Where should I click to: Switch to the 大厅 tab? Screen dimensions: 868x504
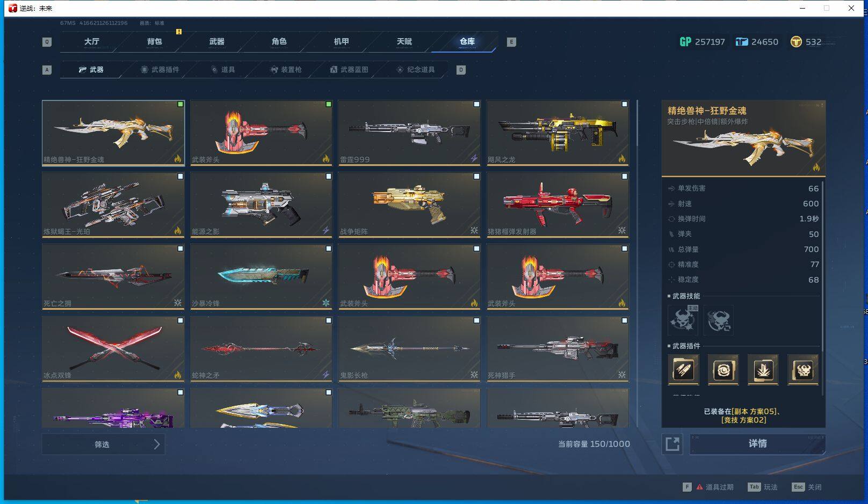[92, 41]
